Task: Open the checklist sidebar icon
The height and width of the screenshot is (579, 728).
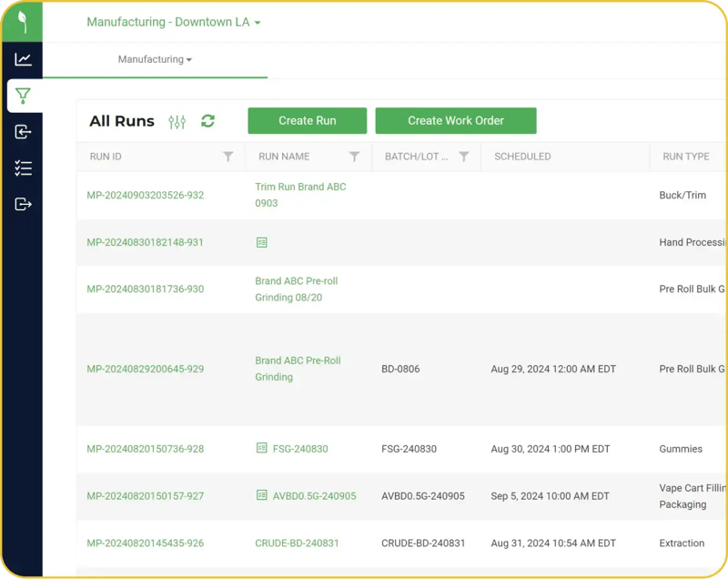Action: pyautogui.click(x=23, y=168)
